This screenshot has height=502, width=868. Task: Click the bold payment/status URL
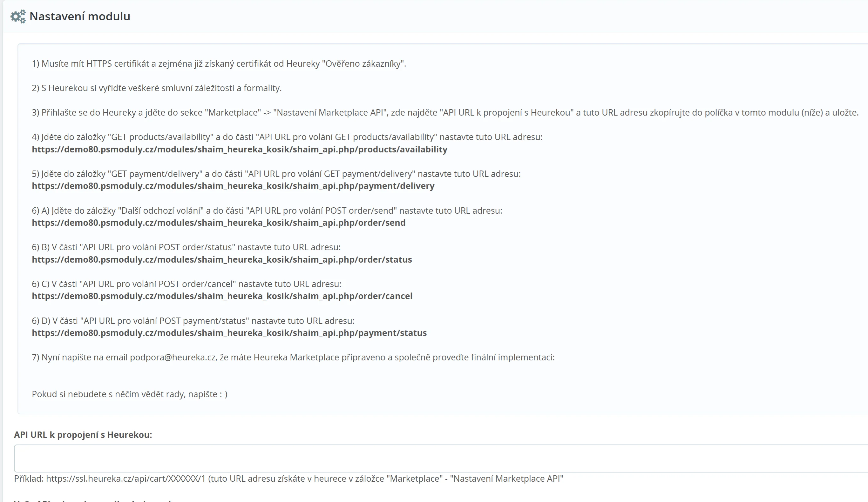(x=229, y=333)
